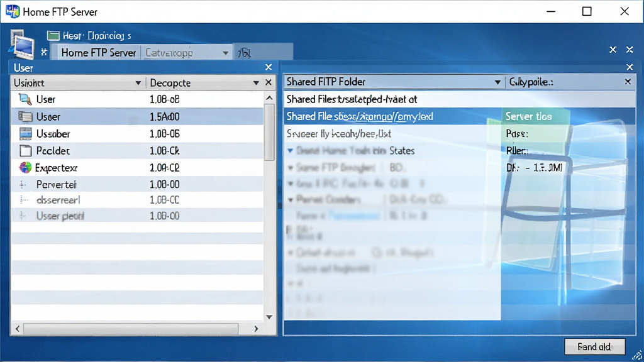Select the Ussaber list row
Screen dimensions: 644x362
point(137,133)
